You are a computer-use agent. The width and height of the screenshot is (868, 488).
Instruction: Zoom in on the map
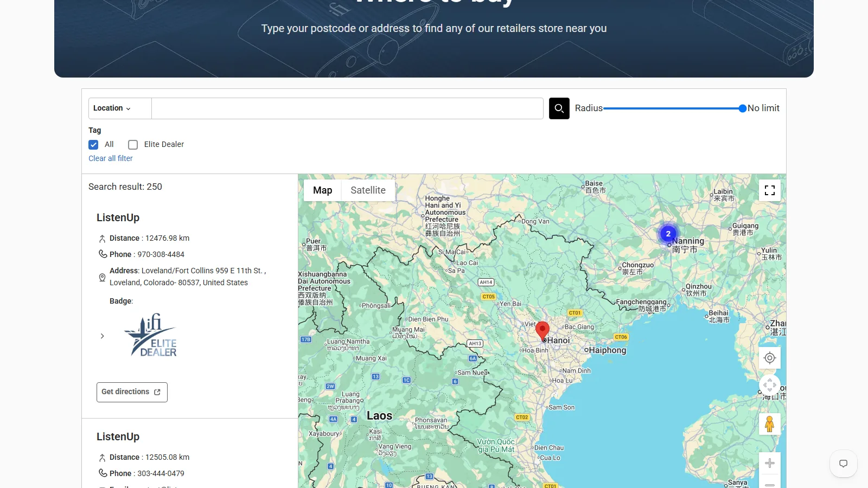[x=770, y=463]
